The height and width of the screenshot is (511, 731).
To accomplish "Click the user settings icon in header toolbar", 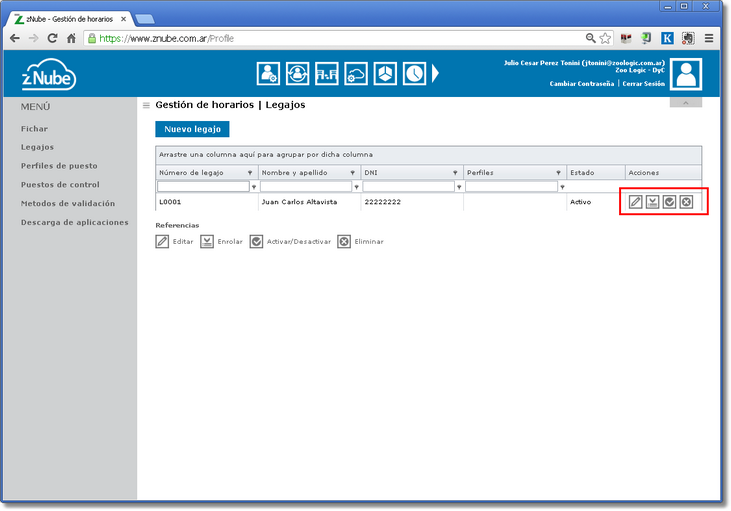I will 269,73.
